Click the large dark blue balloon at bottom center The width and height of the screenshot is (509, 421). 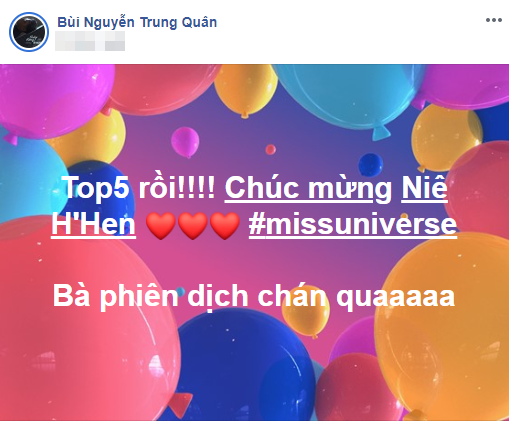(243, 367)
